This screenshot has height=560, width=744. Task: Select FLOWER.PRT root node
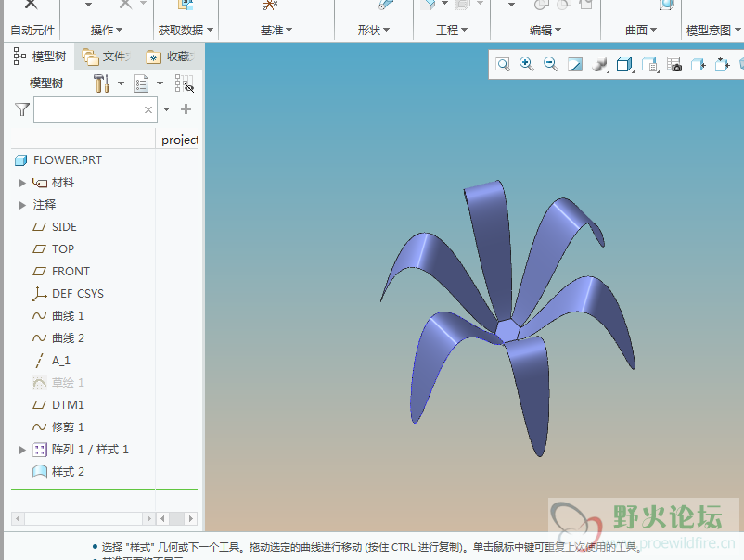tap(68, 160)
